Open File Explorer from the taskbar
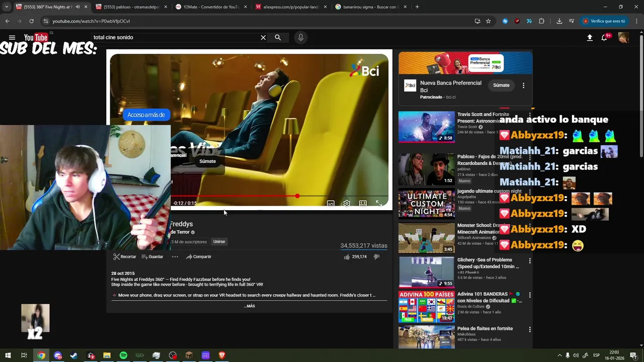The width and height of the screenshot is (644, 362). point(107,355)
